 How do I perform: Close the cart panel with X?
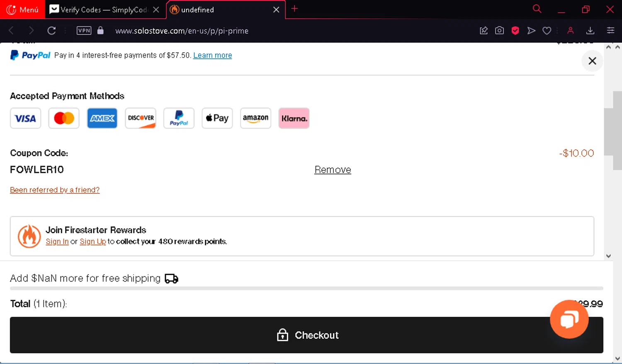592,61
